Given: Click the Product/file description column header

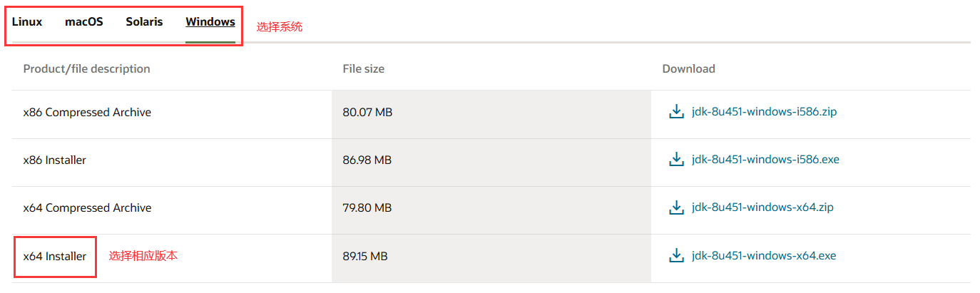Looking at the screenshot, I should (x=86, y=69).
